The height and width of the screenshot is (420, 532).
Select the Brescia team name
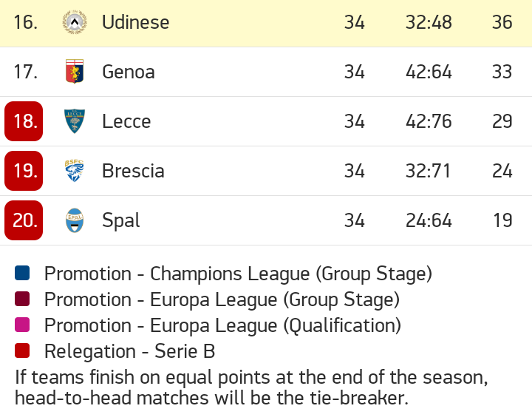coord(133,171)
